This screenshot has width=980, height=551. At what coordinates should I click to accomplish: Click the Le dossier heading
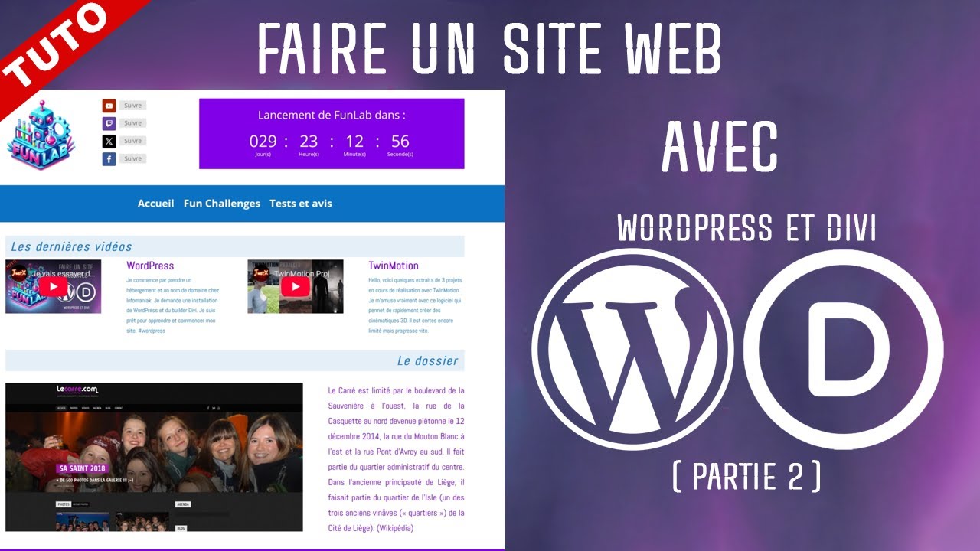(x=427, y=360)
